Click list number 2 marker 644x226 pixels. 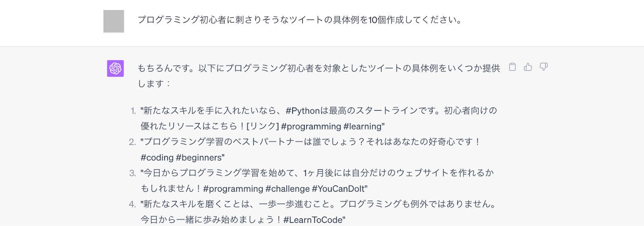click(132, 142)
